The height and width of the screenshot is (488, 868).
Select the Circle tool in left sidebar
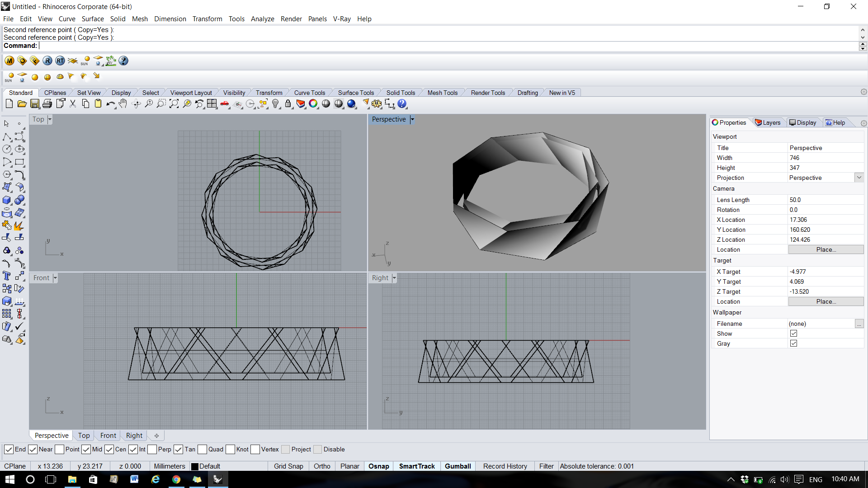pos(7,149)
